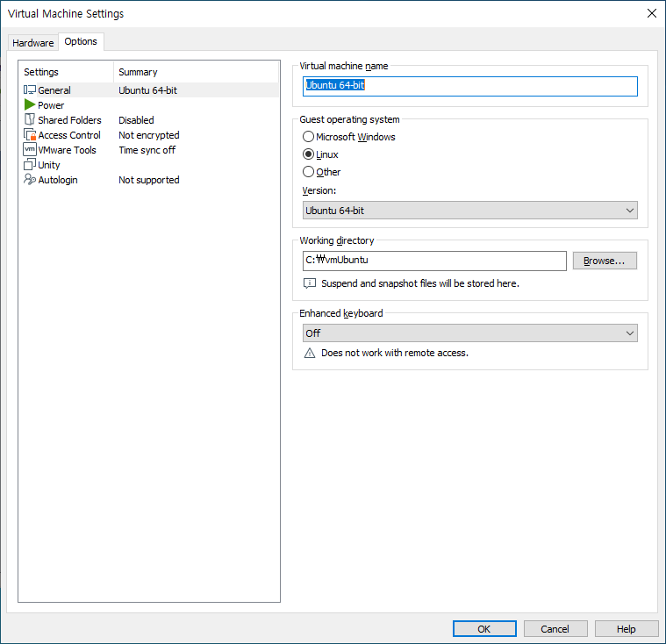Select the Shared Folders row label
666x644 pixels.
(x=69, y=120)
